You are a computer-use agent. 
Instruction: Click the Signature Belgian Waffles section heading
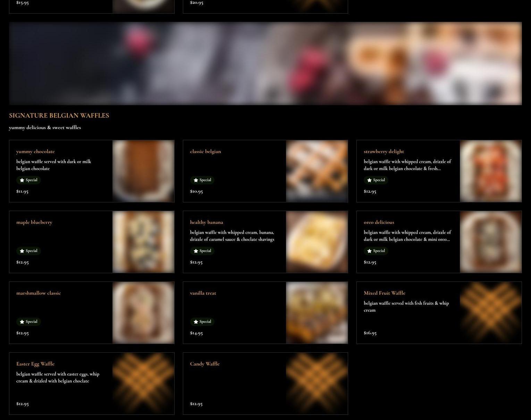point(59,116)
